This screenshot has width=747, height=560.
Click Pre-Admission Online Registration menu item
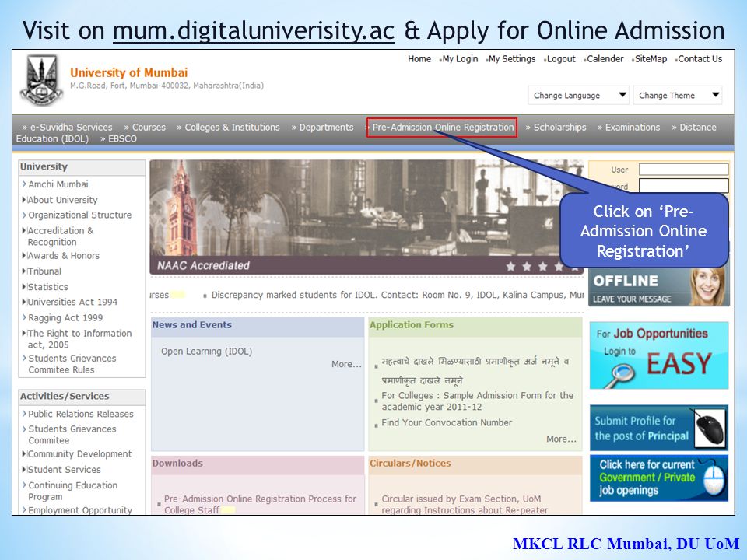pyautogui.click(x=442, y=127)
